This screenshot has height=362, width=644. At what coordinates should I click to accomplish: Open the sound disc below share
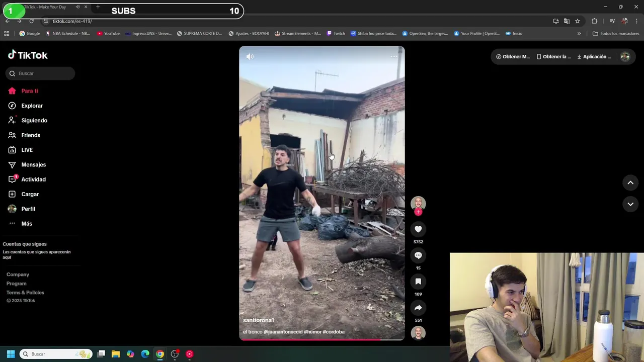tap(418, 333)
